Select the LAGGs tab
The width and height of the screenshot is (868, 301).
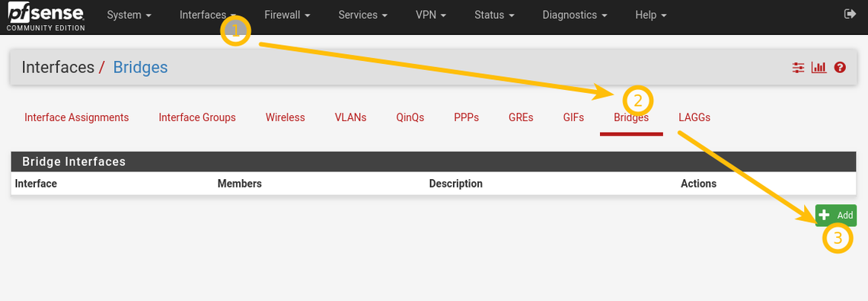(694, 117)
